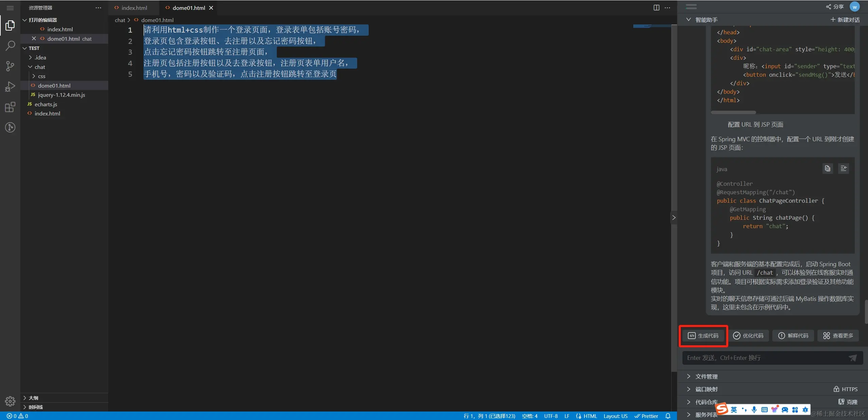The image size is (868, 420).
Task: Select echarts.js in the file tree
Action: coord(46,104)
